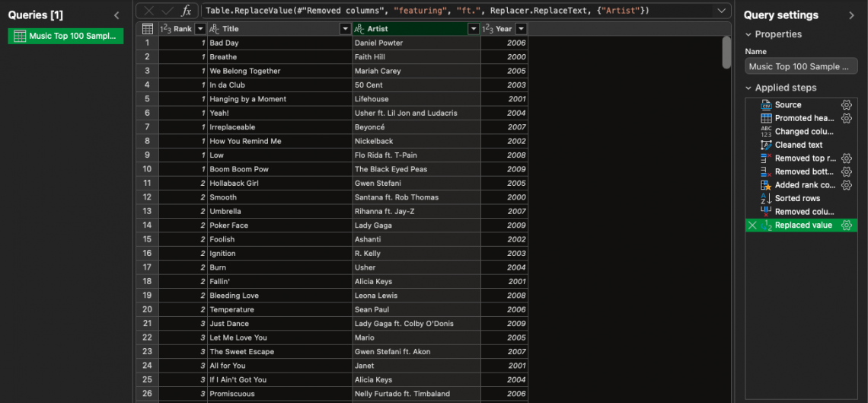Click the fx formula icon

[186, 11]
